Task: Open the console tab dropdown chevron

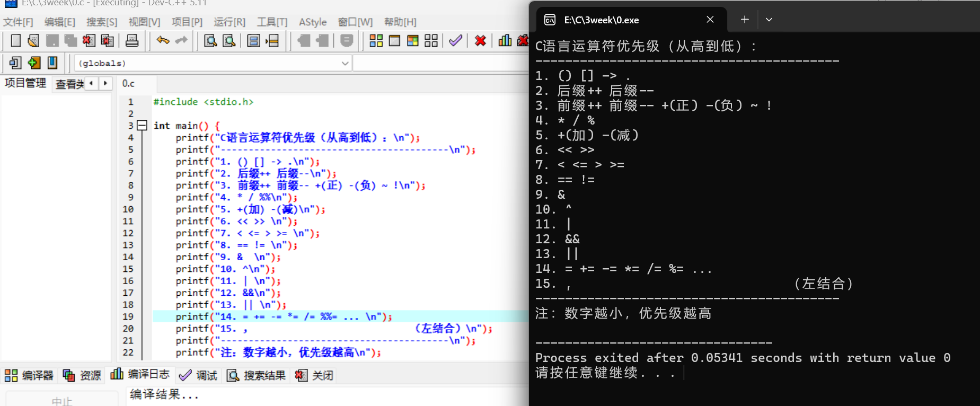Action: coord(769,20)
